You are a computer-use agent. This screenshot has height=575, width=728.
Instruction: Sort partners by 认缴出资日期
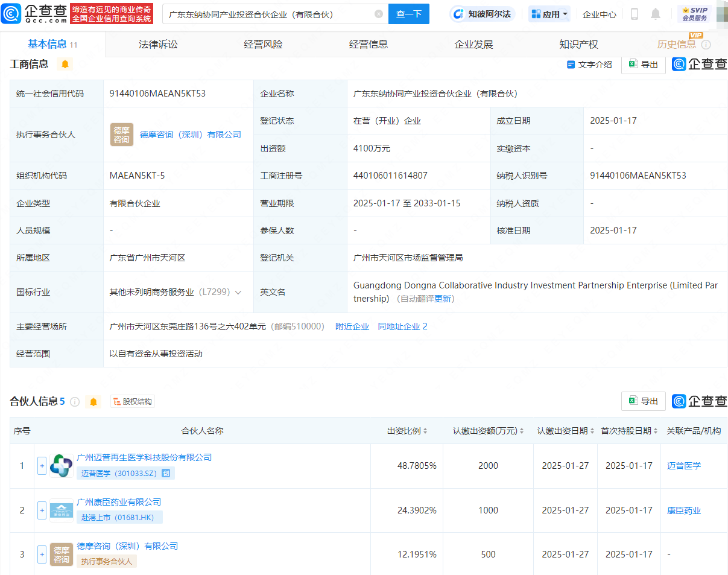[x=592, y=431]
